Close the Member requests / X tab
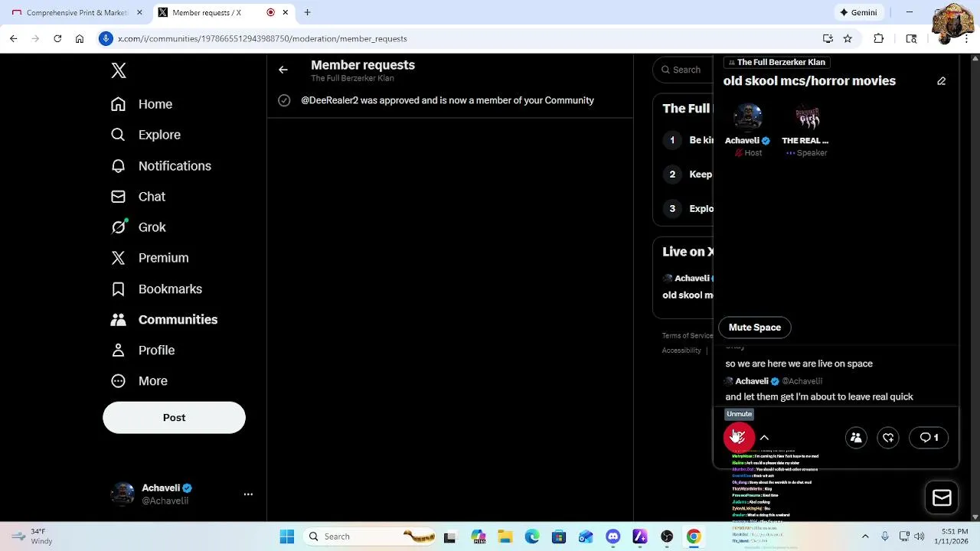The image size is (980, 551). point(286,12)
